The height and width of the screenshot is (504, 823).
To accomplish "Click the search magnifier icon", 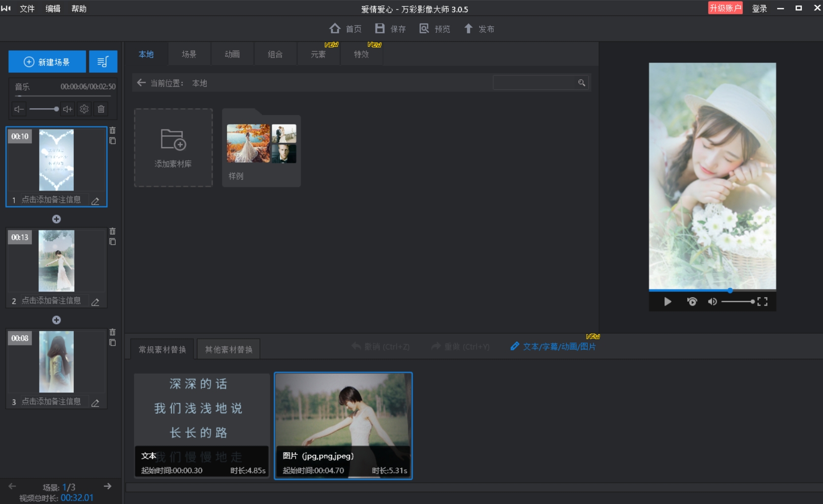I will coord(582,83).
